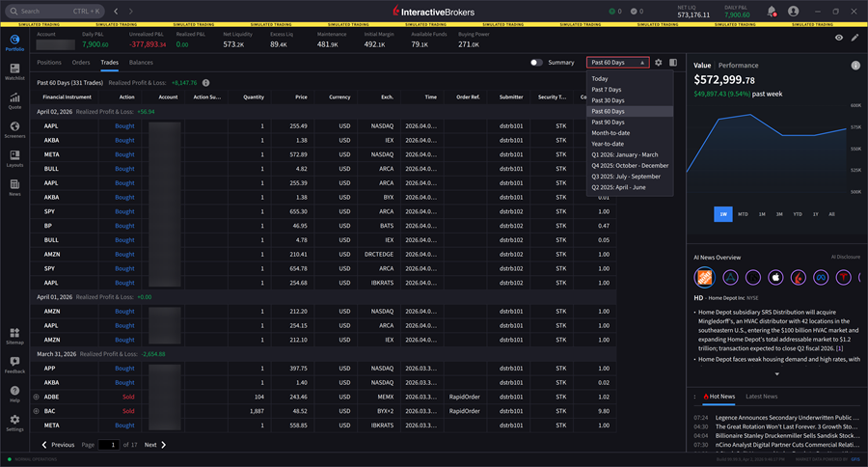868x467 pixels.
Task: Open trades table settings gear
Action: point(659,63)
